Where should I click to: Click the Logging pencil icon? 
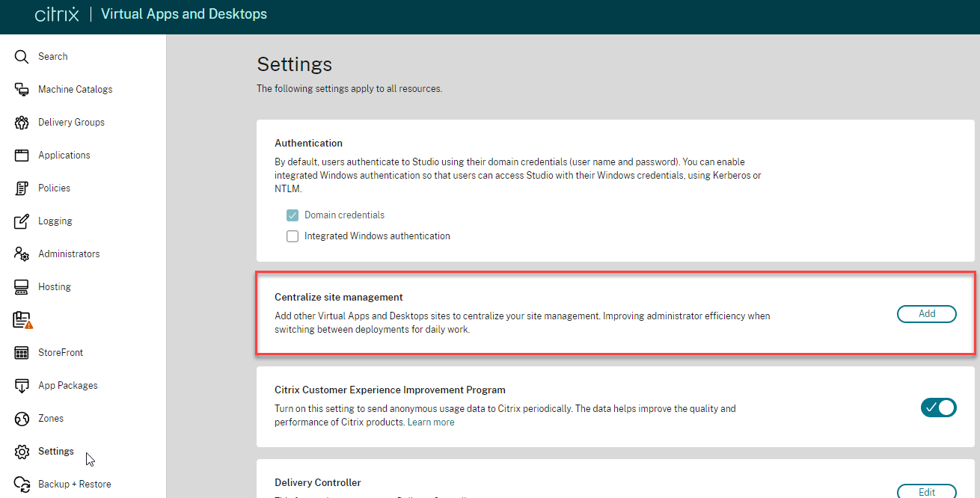pyautogui.click(x=22, y=221)
